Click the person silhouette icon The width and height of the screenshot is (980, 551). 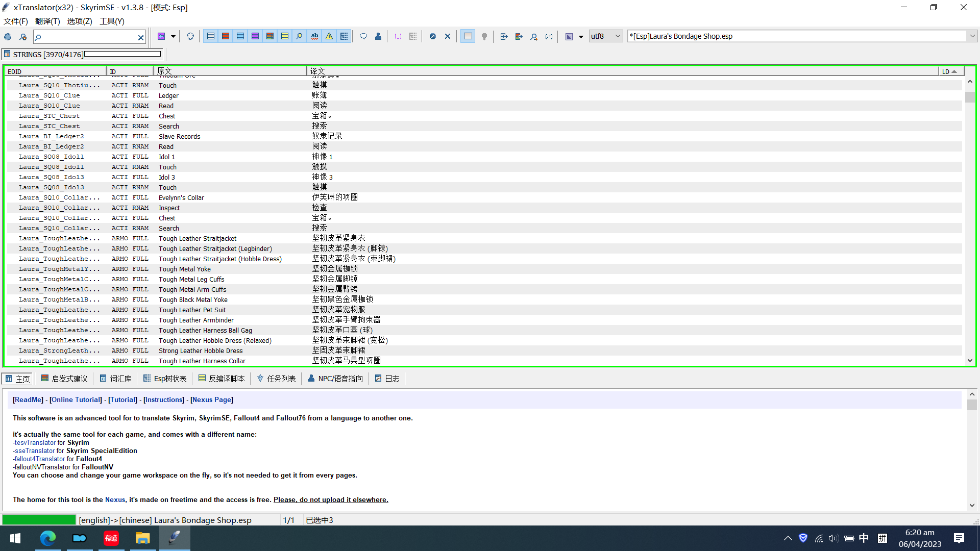[378, 36]
